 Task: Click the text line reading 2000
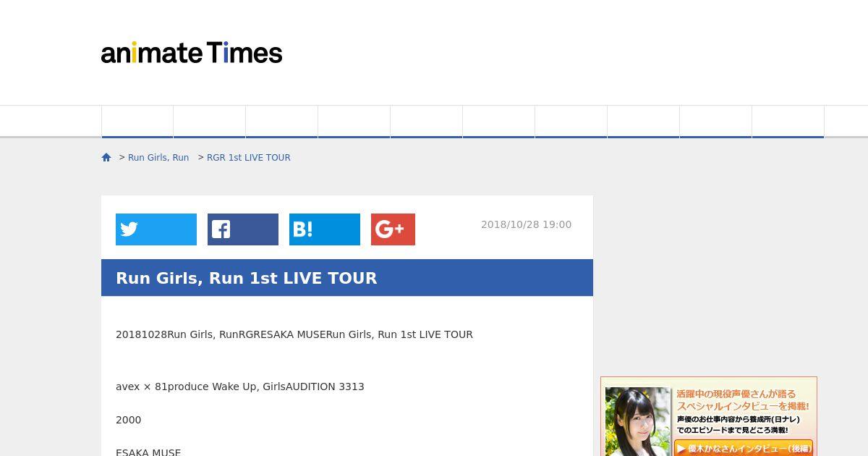[x=129, y=420]
